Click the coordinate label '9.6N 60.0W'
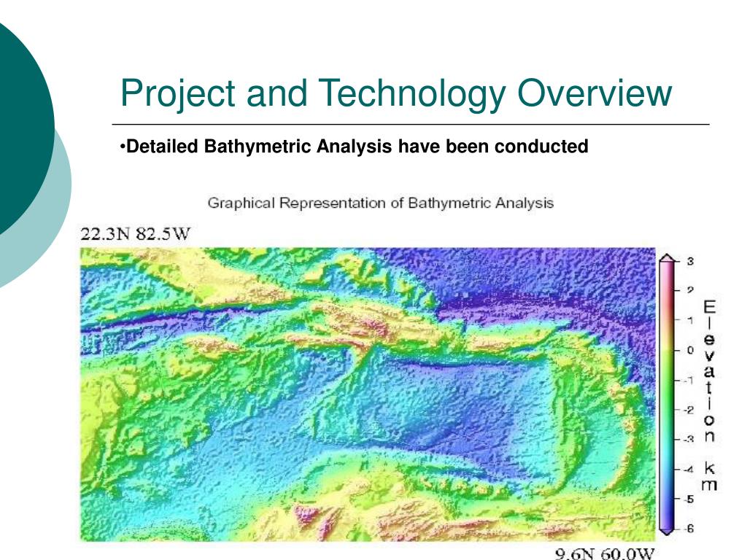747x560 pixels. coord(605,553)
